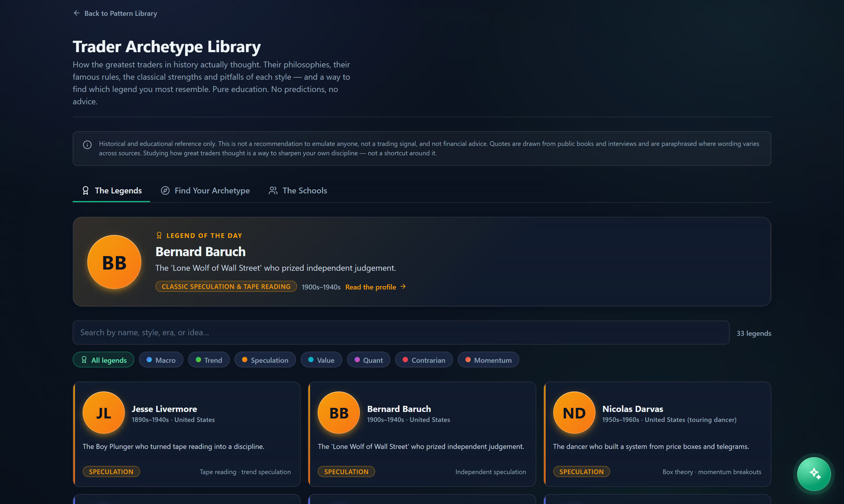Click the ND avatar on Nicolas Darvas card
Viewport: 844px width, 504px height.
pos(574,413)
